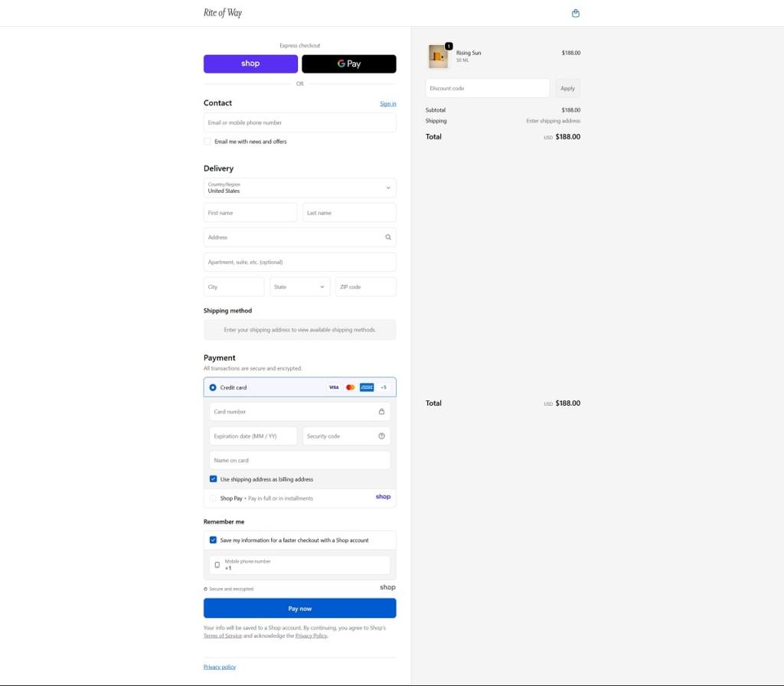This screenshot has width=784, height=686.
Task: Click the Mastercard logo icon
Action: click(x=350, y=387)
